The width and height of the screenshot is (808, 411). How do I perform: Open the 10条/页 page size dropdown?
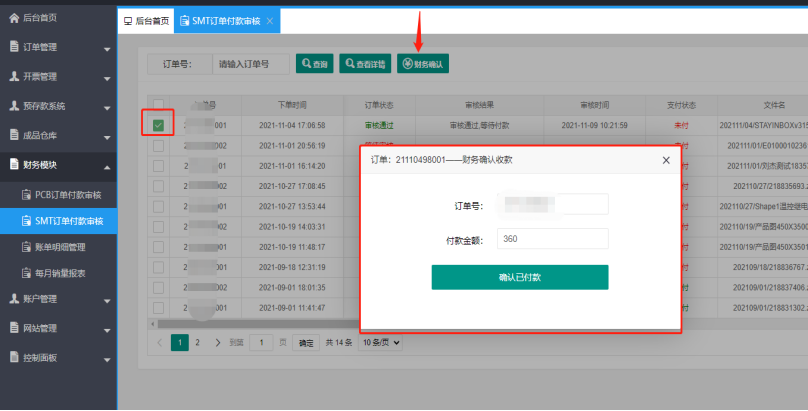(x=380, y=342)
